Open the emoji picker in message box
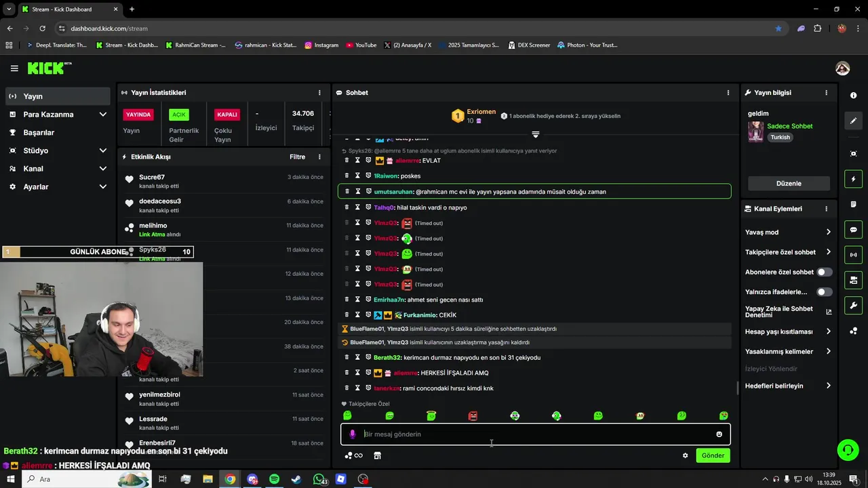Screen dimensions: 868x488 tap(719, 434)
